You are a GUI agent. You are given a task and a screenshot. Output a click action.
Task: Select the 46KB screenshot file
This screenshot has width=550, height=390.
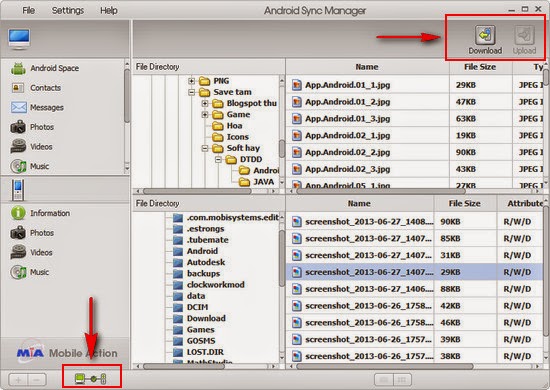[415, 322]
